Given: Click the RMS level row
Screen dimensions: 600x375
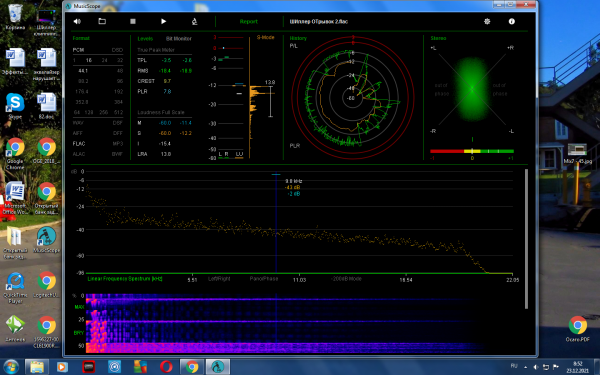Looking at the screenshot, I should pyautogui.click(x=165, y=71).
